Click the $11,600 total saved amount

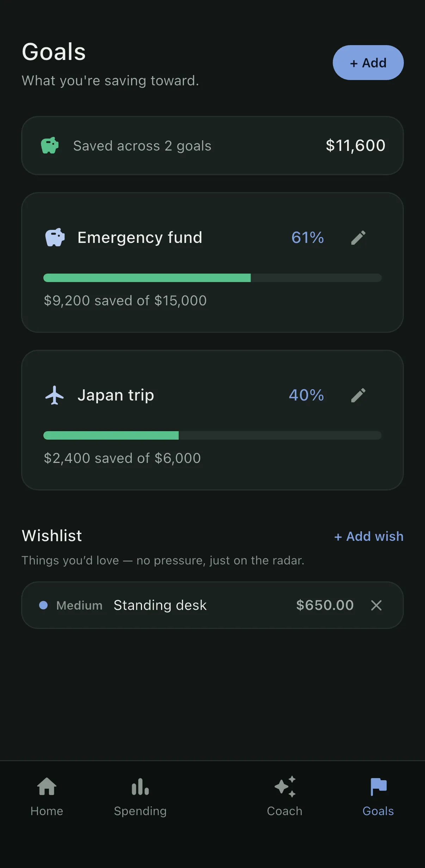point(356,146)
